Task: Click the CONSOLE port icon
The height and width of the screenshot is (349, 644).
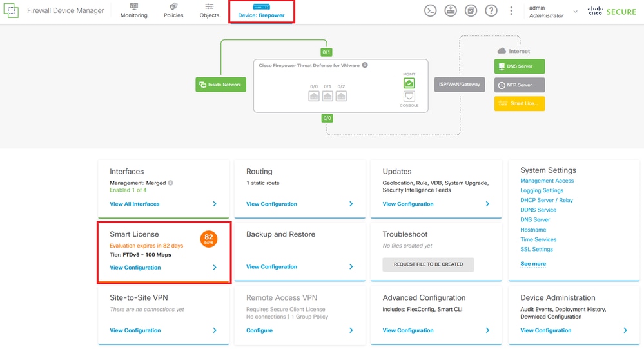Action: pos(409,96)
